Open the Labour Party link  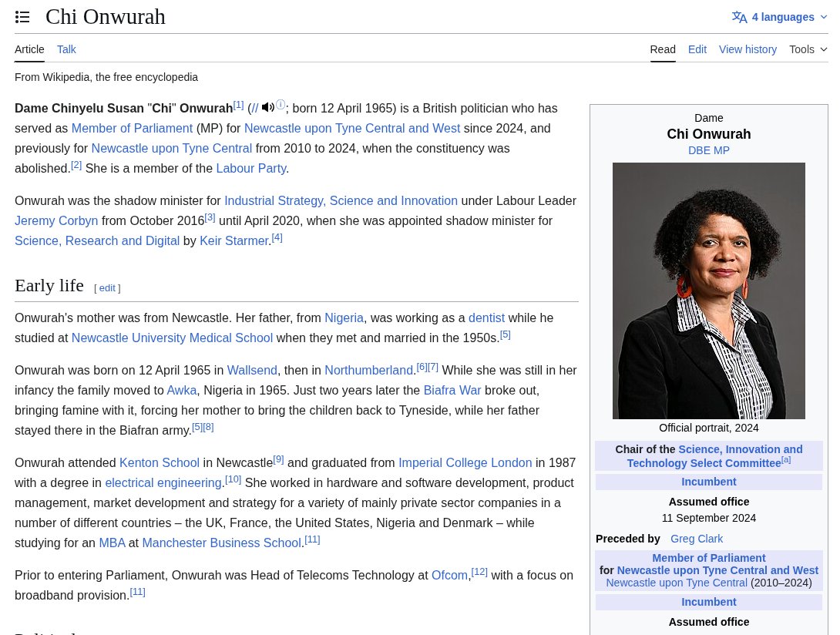point(250,168)
